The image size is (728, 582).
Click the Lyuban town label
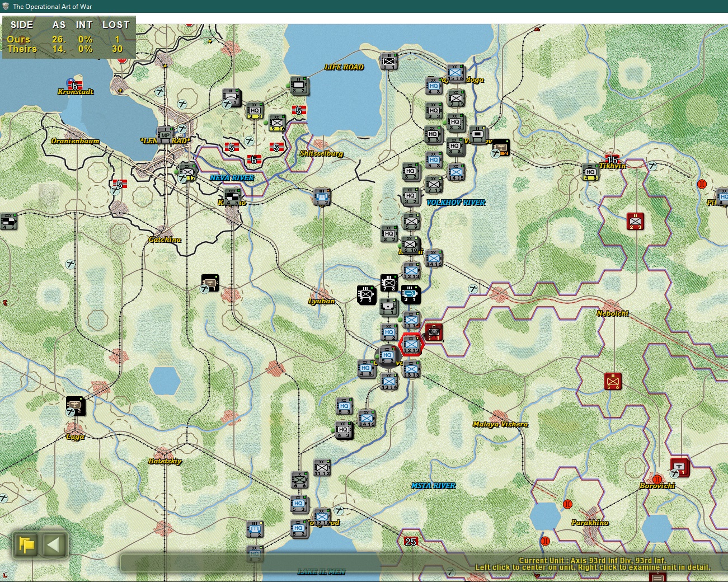[321, 301]
